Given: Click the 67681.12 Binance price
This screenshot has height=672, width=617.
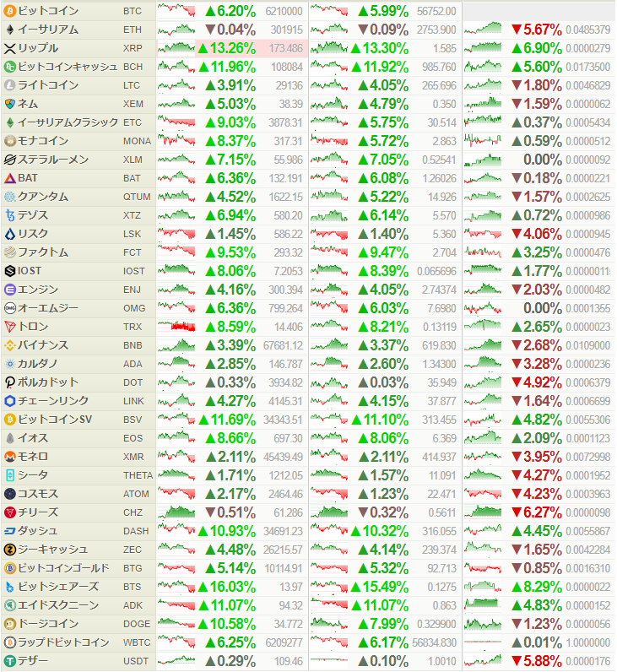Looking at the screenshot, I should pyautogui.click(x=283, y=345).
